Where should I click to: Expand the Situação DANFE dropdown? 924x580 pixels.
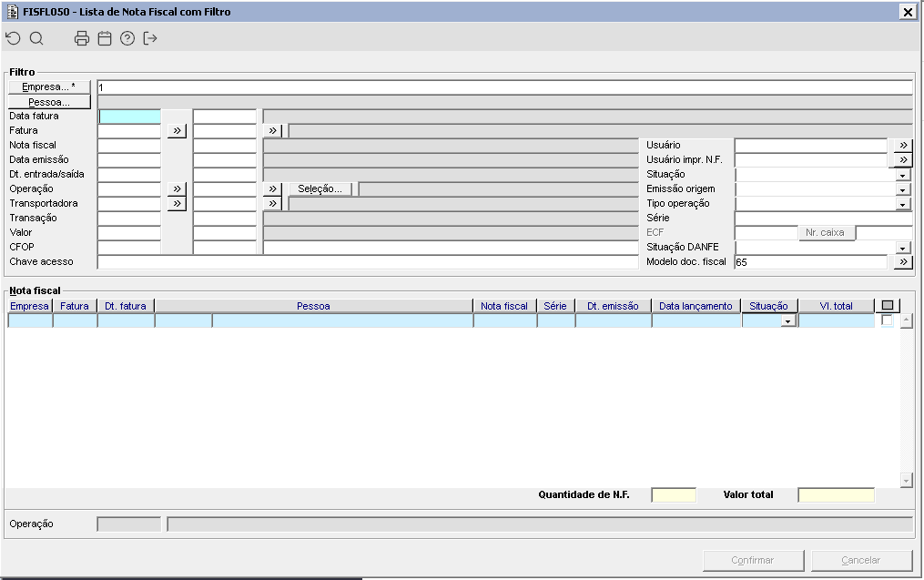(x=902, y=249)
